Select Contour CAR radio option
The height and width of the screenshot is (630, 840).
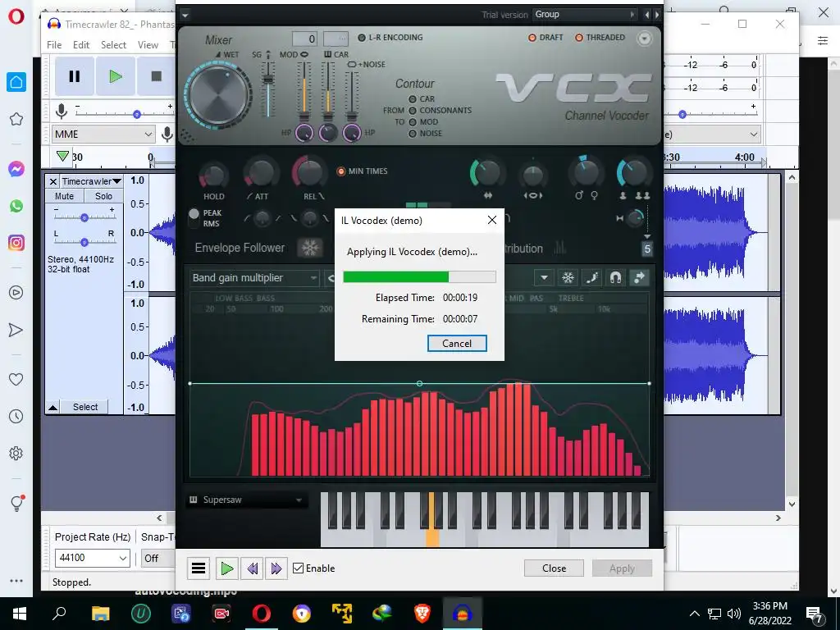click(413, 99)
